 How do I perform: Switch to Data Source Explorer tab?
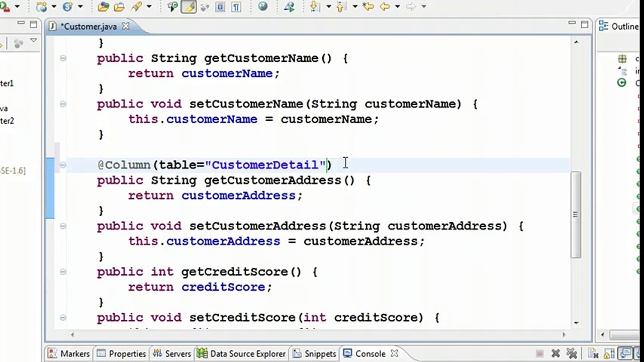coord(241,353)
